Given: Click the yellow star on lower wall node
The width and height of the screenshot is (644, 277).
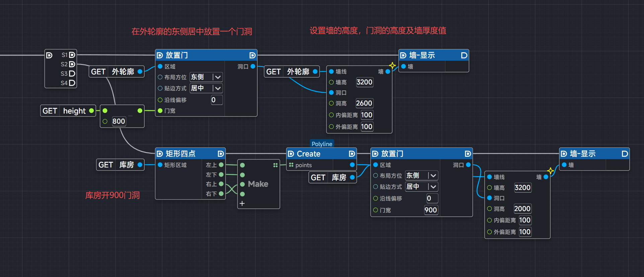Looking at the screenshot, I should pos(550,171).
